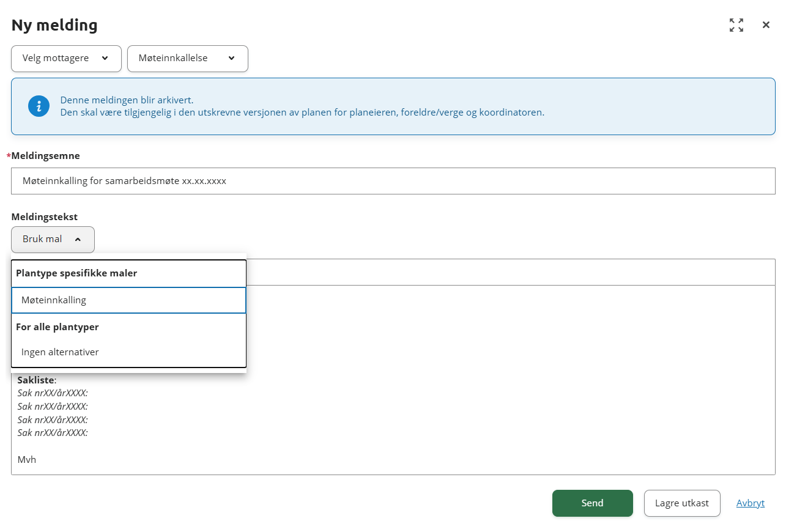Viewport: 786px width, 532px height.
Task: Click the Sakliste heading in message text
Action: coord(36,380)
